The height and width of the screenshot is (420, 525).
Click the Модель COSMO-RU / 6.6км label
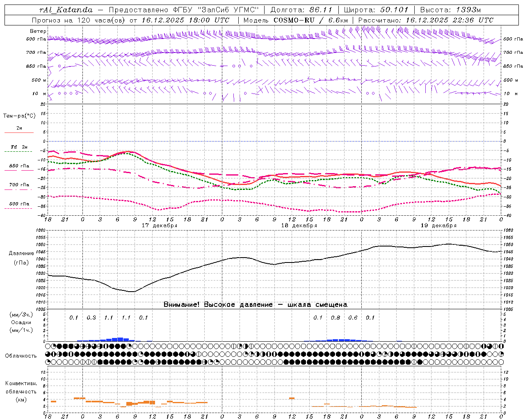pyautogui.click(x=296, y=20)
